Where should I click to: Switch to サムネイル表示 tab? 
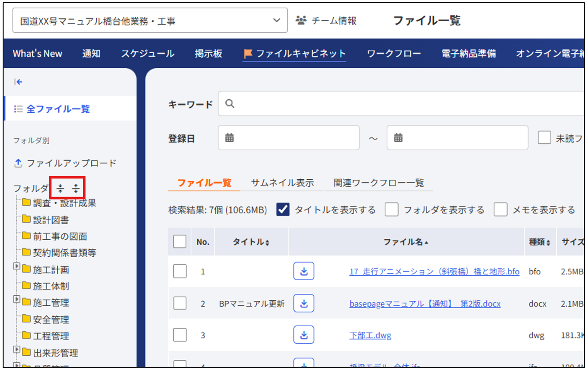[282, 183]
